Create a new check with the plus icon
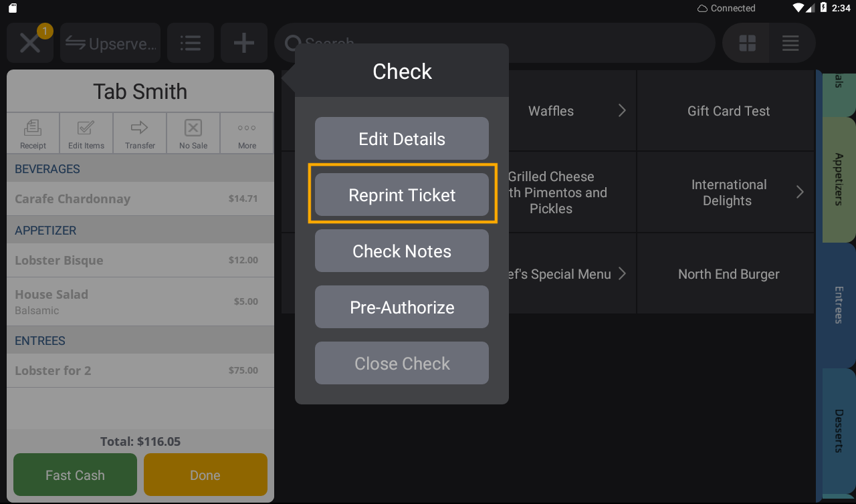Image resolution: width=856 pixels, height=504 pixels. click(243, 43)
